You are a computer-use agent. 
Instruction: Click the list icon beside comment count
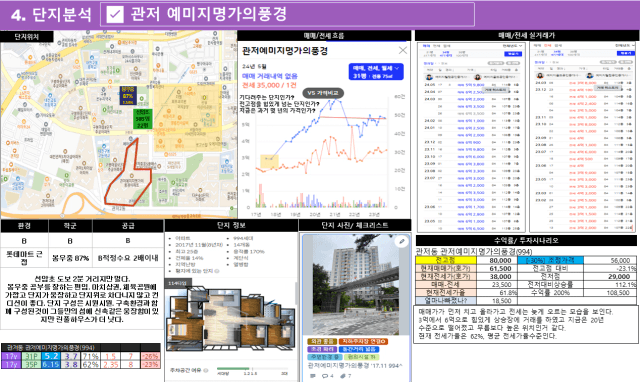[x=313, y=376]
